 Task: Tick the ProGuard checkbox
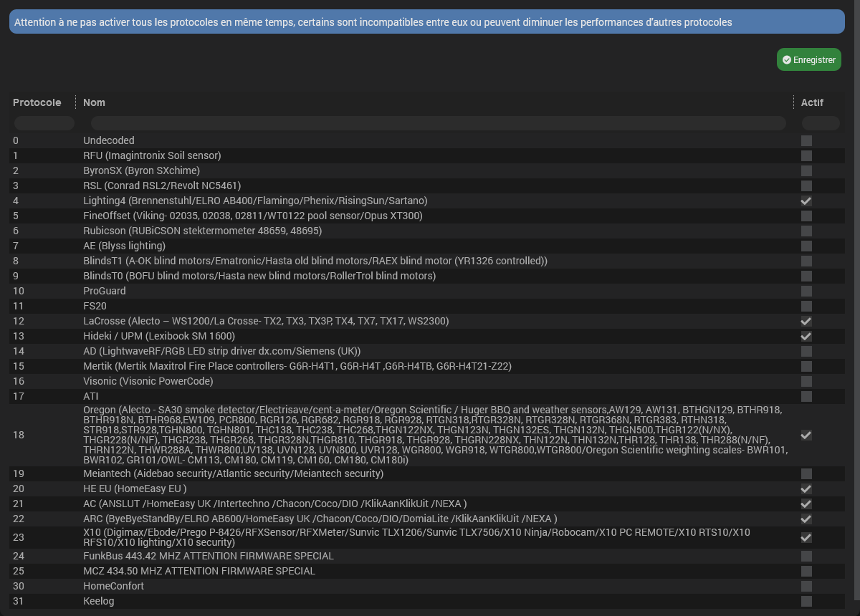point(807,292)
